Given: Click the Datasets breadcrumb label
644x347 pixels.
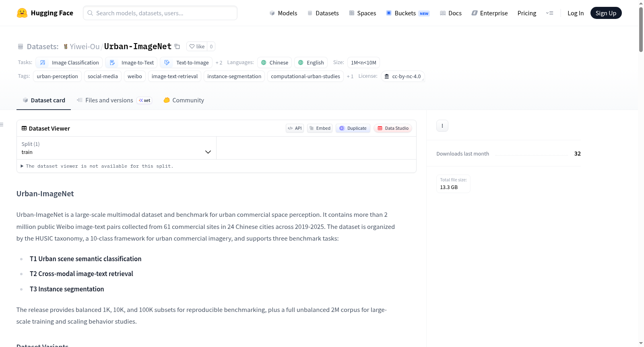Looking at the screenshot, I should coord(43,46).
